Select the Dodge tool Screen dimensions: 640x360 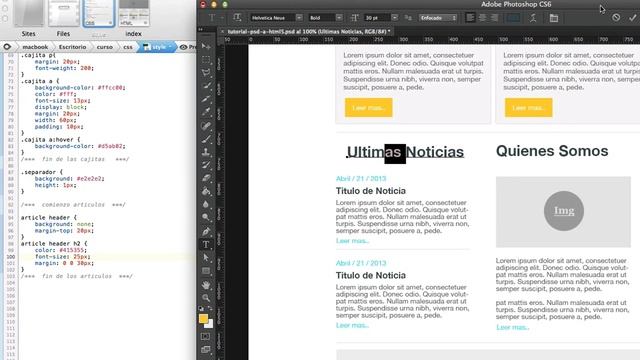click(x=206, y=217)
